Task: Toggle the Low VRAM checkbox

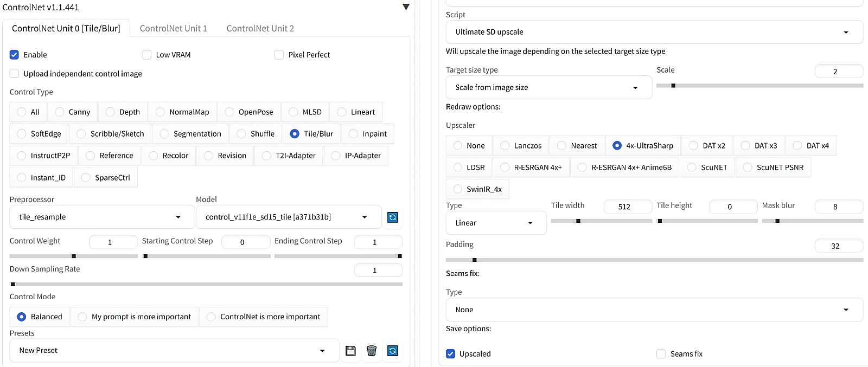Action: pos(146,55)
